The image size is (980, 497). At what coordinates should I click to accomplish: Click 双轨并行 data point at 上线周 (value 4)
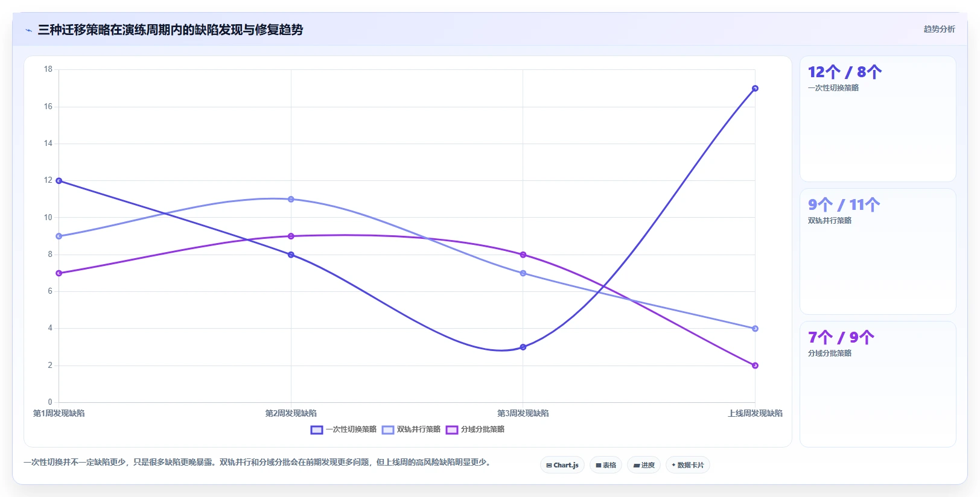point(755,329)
